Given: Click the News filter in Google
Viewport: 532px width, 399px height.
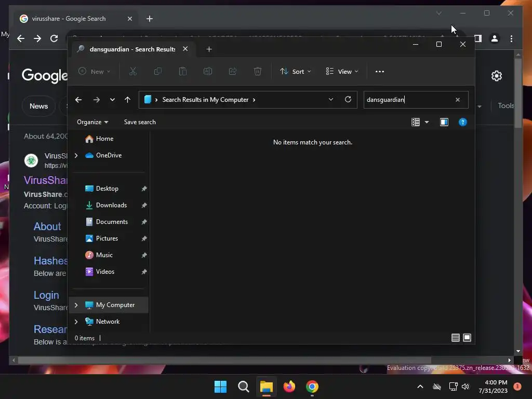Looking at the screenshot, I should tap(38, 106).
